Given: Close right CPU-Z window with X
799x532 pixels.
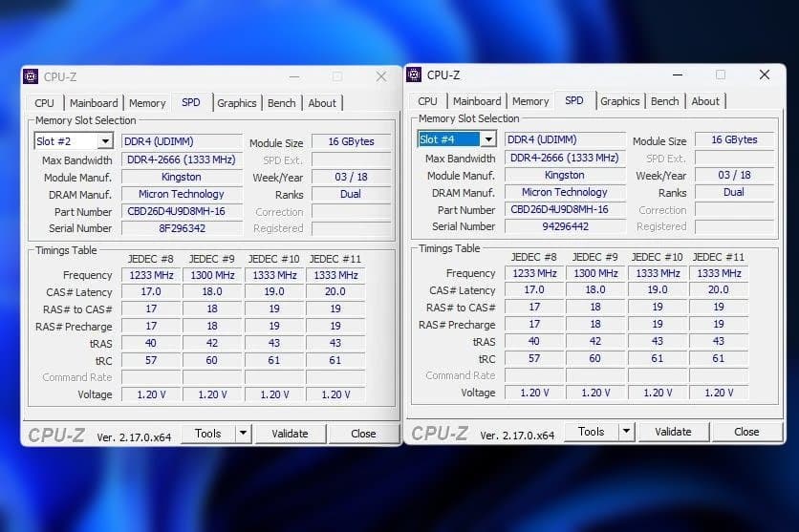Looking at the screenshot, I should 765,74.
